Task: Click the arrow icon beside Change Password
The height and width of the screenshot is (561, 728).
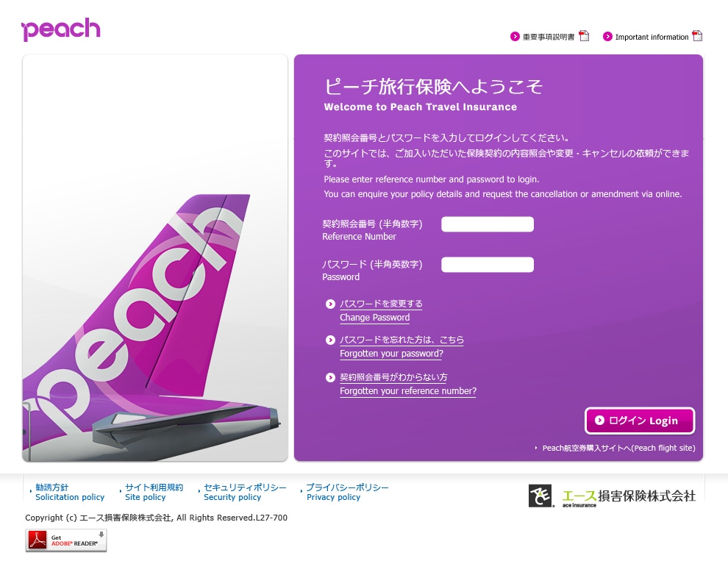Action: click(330, 304)
